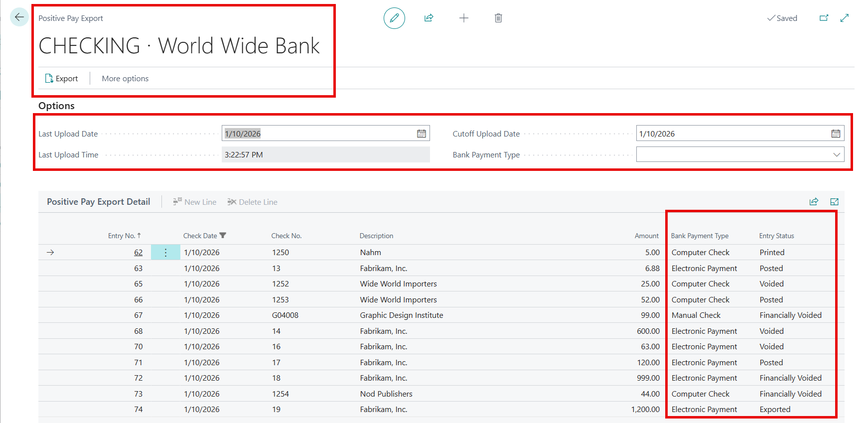Click the Check Date filter funnel icon

coord(223,236)
